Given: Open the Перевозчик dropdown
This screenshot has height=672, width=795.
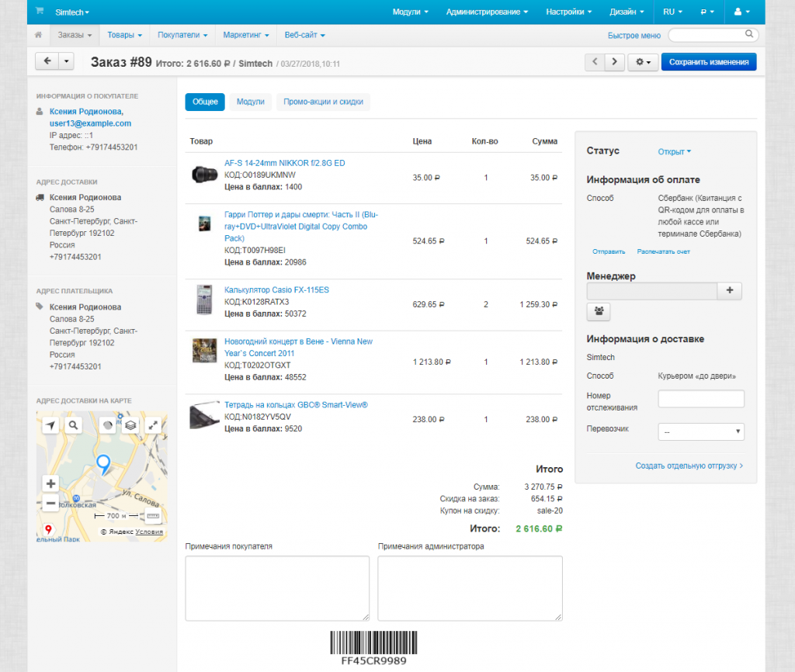Looking at the screenshot, I should tap(701, 431).
